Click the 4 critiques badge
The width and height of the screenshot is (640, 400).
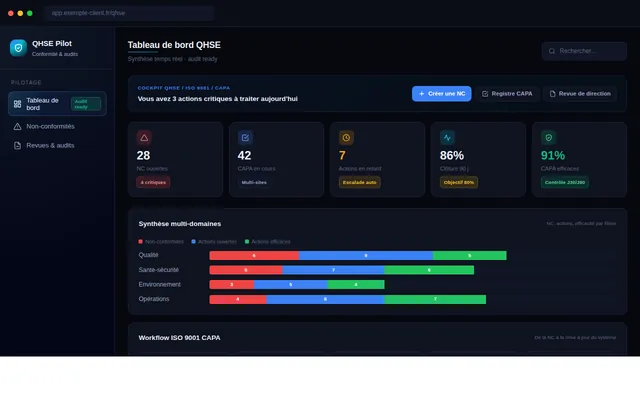(153, 182)
